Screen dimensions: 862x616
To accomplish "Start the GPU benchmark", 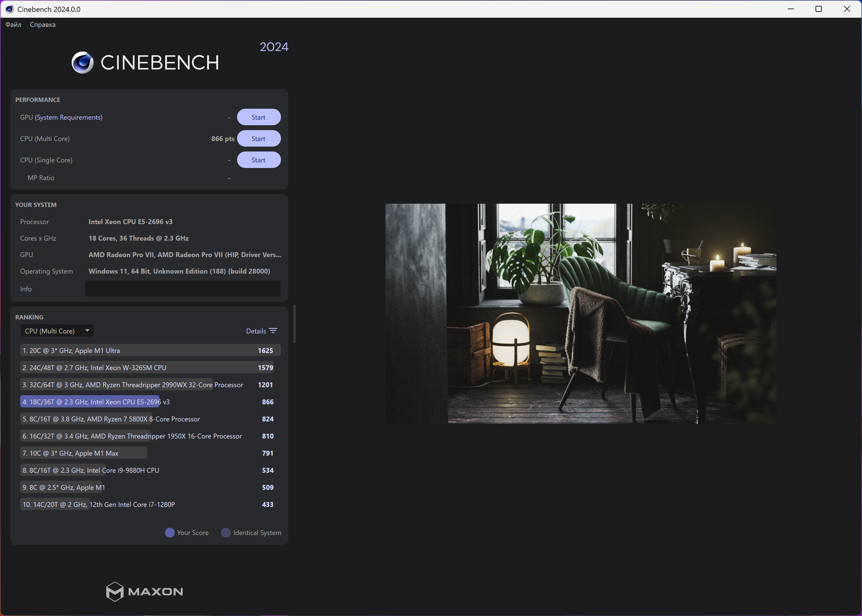I will tap(258, 117).
